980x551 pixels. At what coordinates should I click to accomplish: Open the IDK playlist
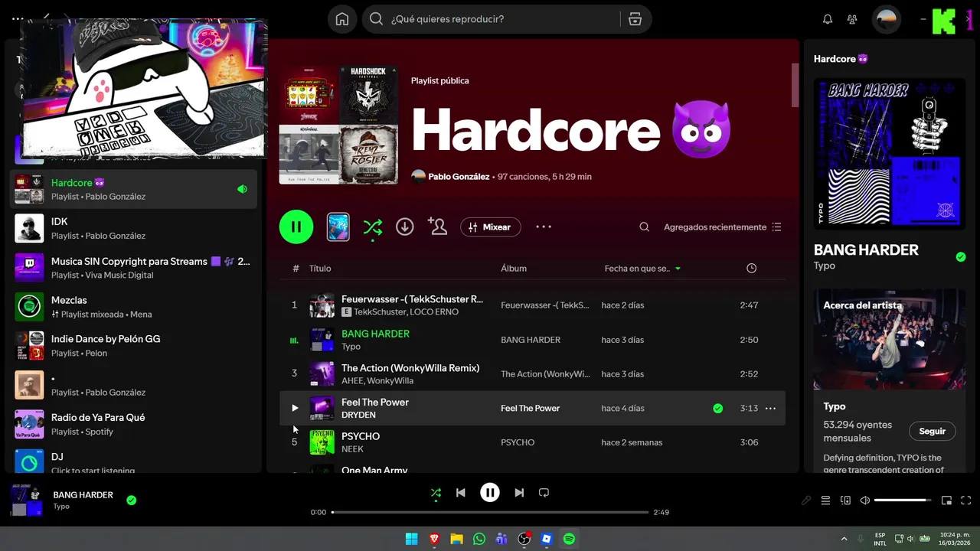(134, 228)
